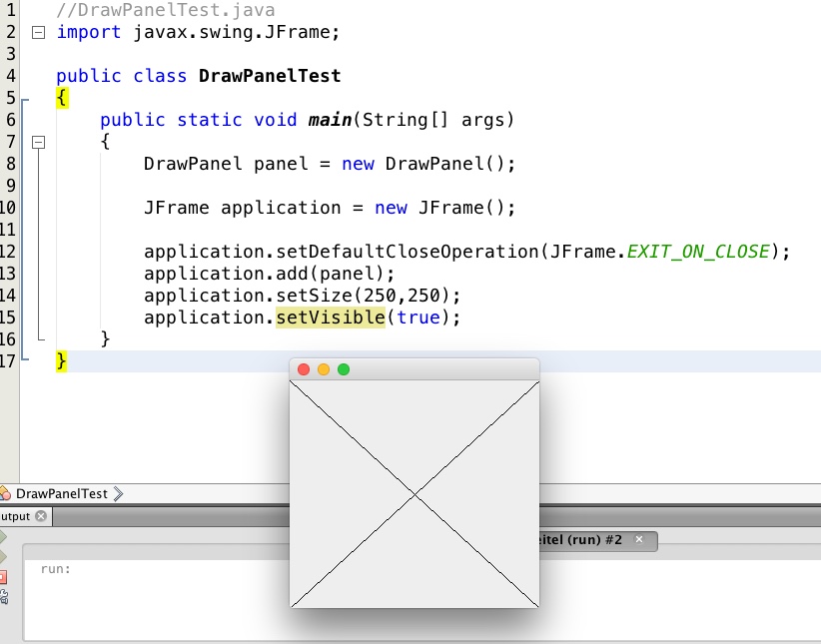Screen dimensions: 821x644
Task: Click the class icon beside DrawPanelTest breadcrumb
Action: click(x=6, y=493)
